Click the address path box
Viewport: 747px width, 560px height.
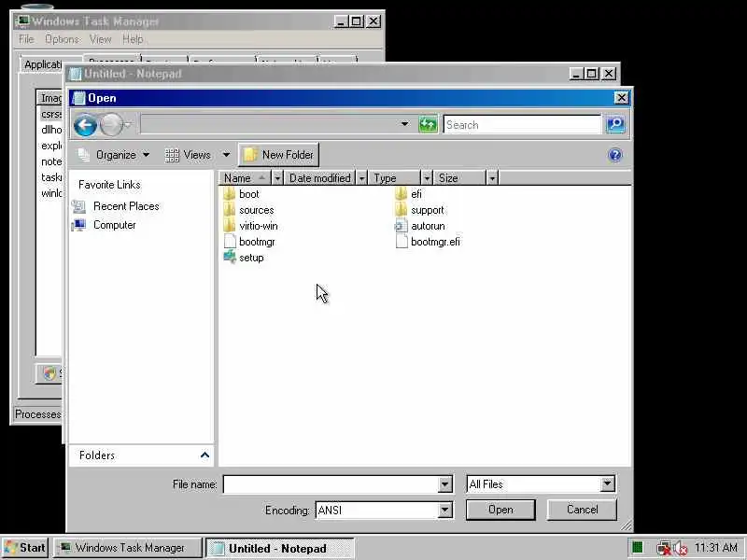(x=270, y=124)
